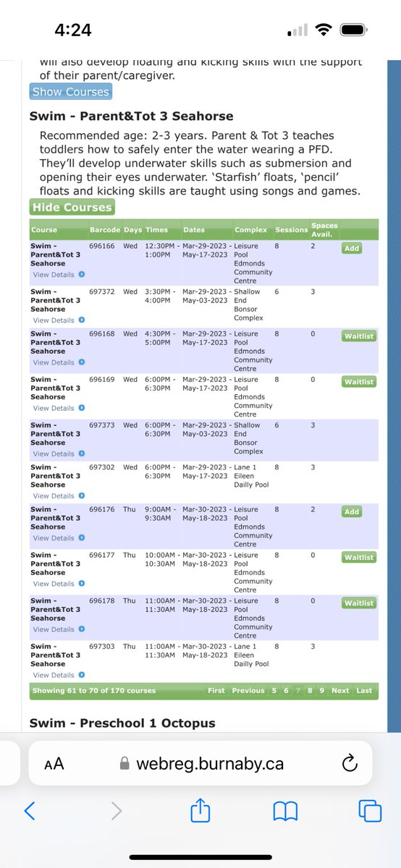Expand previous section with Show Courses

(x=71, y=92)
